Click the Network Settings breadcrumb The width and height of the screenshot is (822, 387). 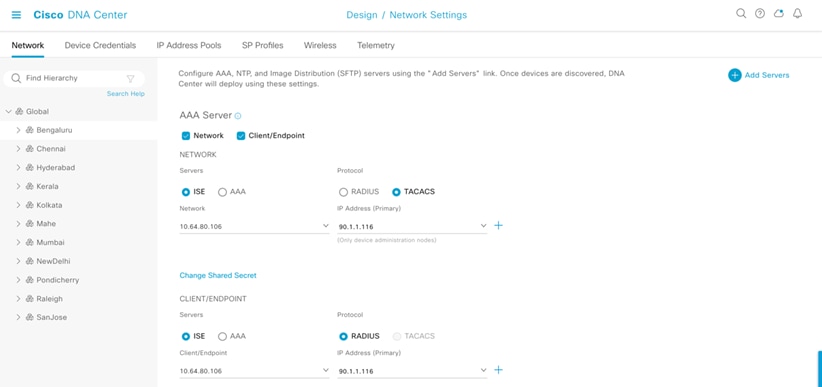pyautogui.click(x=428, y=15)
